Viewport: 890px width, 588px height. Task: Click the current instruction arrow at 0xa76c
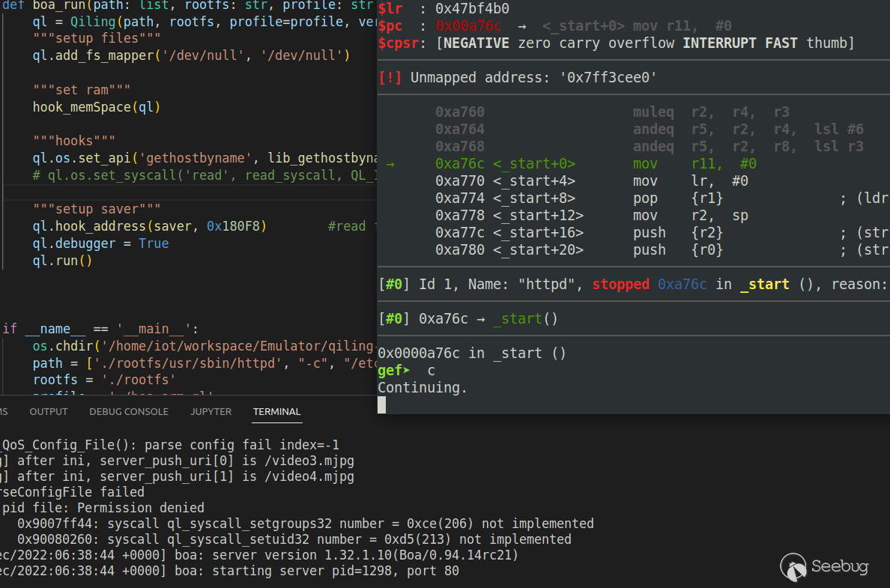pyautogui.click(x=390, y=164)
